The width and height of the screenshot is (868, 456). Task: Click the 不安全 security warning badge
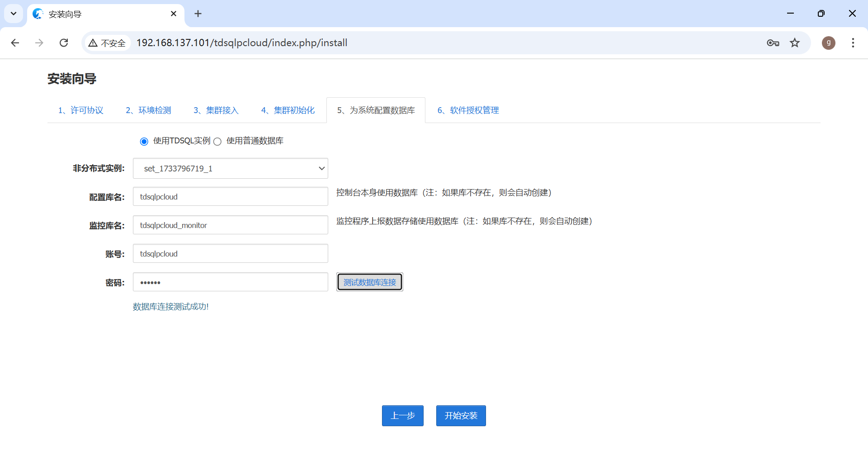107,43
